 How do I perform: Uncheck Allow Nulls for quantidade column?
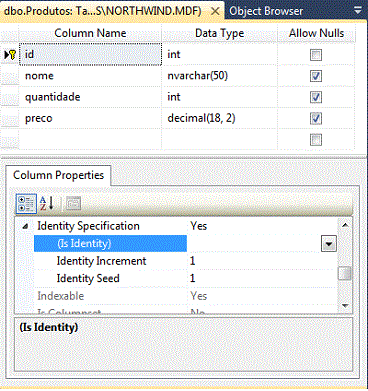(316, 97)
